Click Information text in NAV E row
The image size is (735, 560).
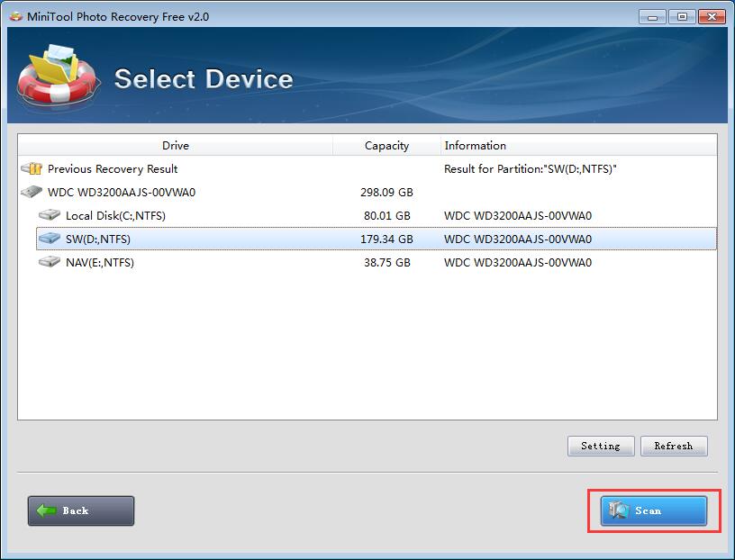pyautogui.click(x=518, y=262)
